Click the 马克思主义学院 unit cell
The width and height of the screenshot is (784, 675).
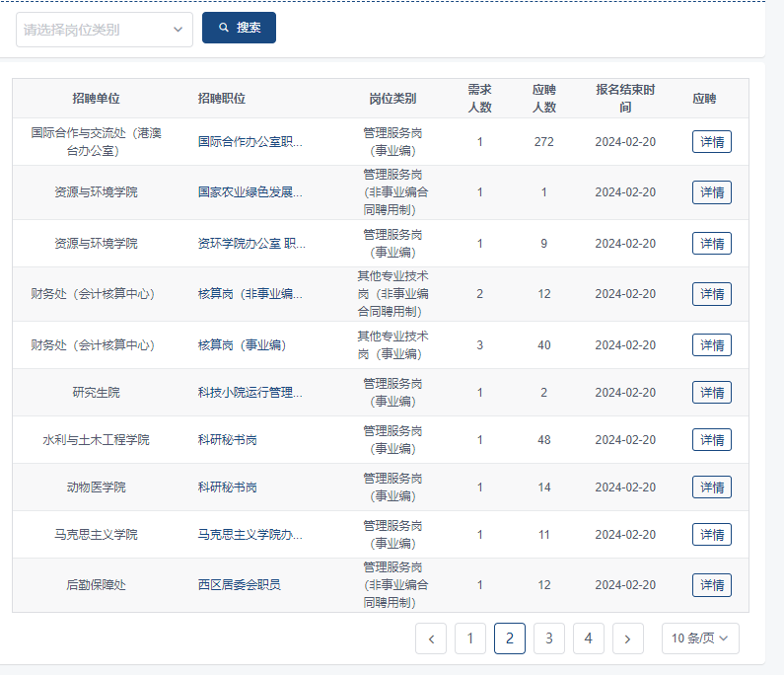click(x=96, y=535)
